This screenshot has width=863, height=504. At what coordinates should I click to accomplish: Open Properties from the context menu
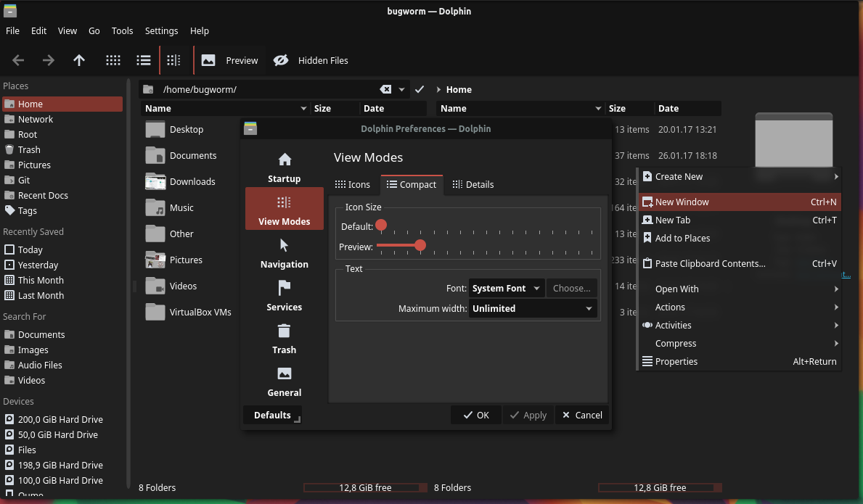pos(740,362)
